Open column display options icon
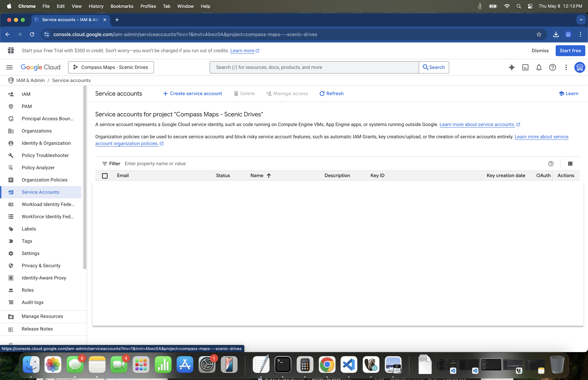This screenshot has height=380, width=588. [570, 164]
